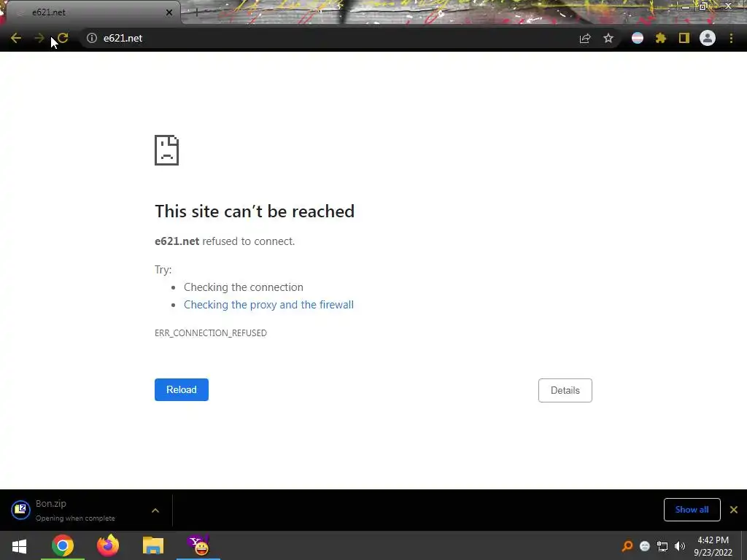Click Show all downloads
Viewport: 747px width, 560px height.
coord(692,510)
